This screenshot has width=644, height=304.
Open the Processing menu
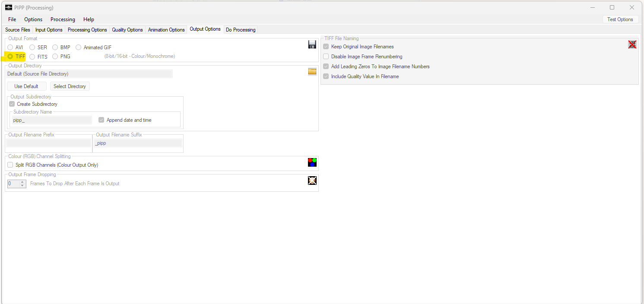click(63, 19)
